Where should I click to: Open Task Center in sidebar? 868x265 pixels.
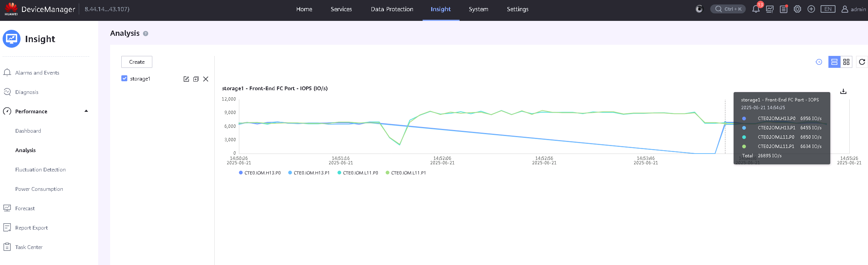point(29,247)
